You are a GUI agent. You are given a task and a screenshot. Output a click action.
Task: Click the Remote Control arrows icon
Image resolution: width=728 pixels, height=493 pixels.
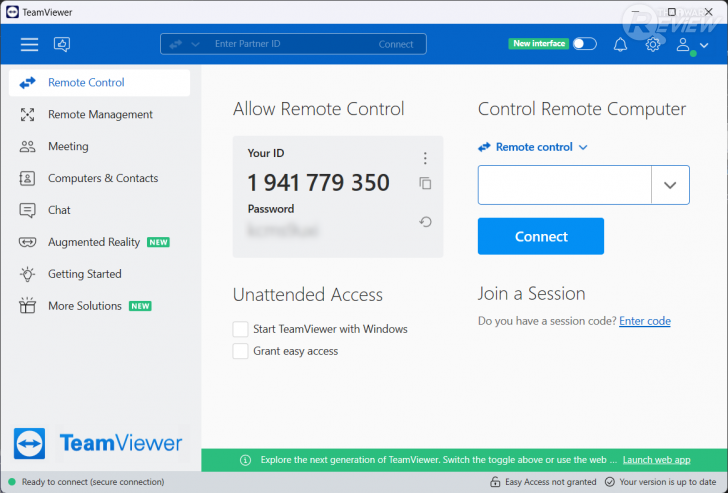coord(27,83)
